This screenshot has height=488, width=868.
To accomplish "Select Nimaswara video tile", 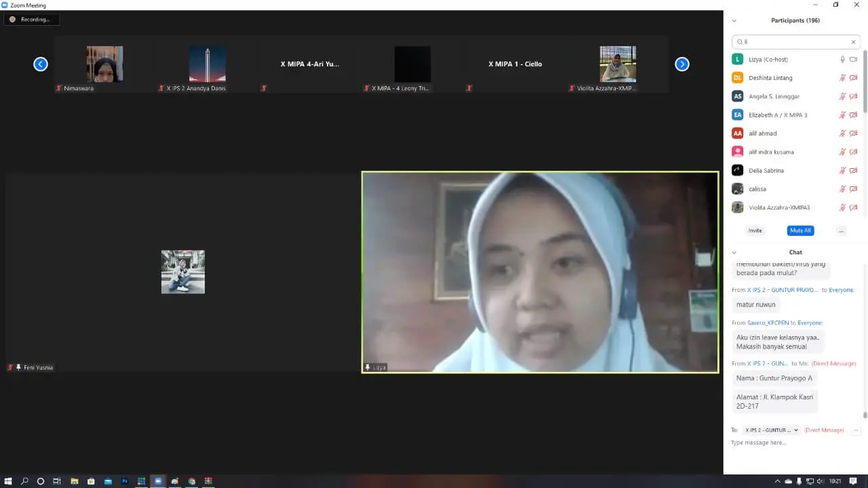I will 104,64.
